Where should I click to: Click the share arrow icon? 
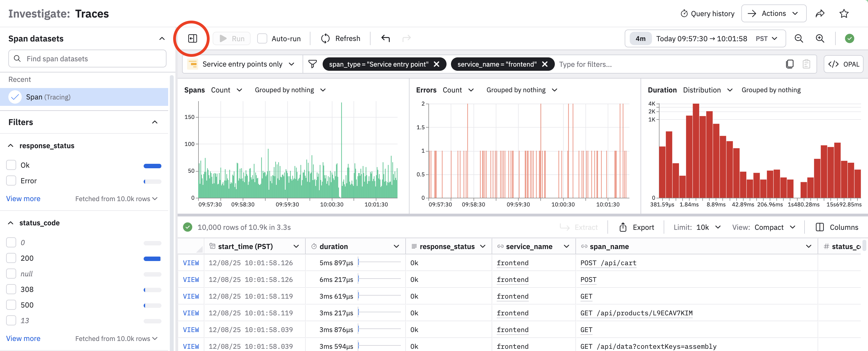point(820,13)
